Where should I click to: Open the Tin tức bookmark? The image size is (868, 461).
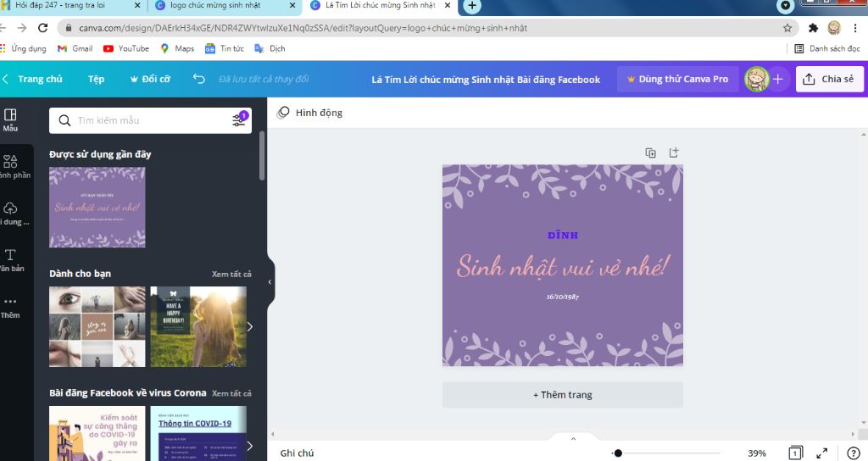225,48
